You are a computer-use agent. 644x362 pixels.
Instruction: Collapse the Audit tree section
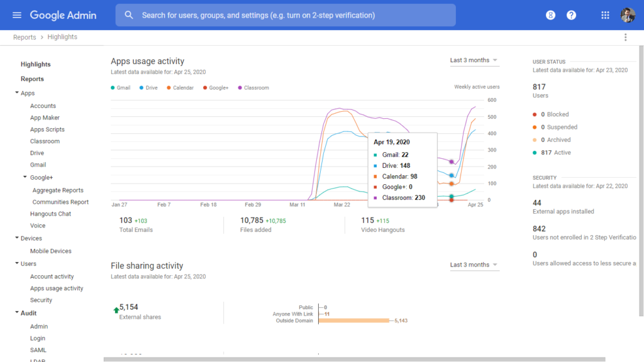(17, 312)
